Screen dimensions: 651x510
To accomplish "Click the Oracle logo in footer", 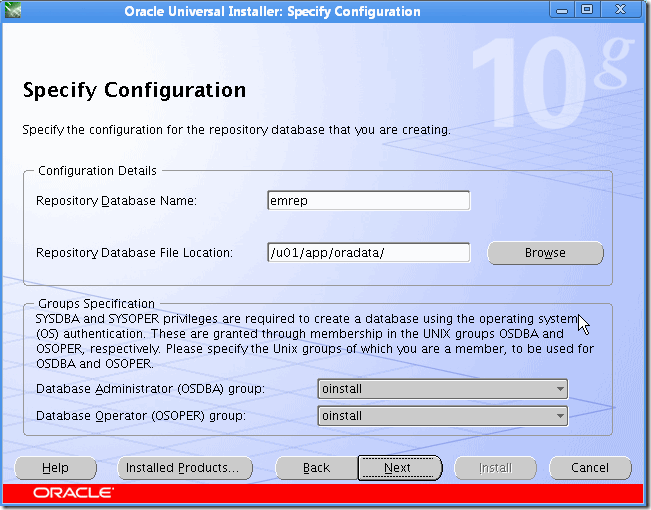I will (x=73, y=493).
